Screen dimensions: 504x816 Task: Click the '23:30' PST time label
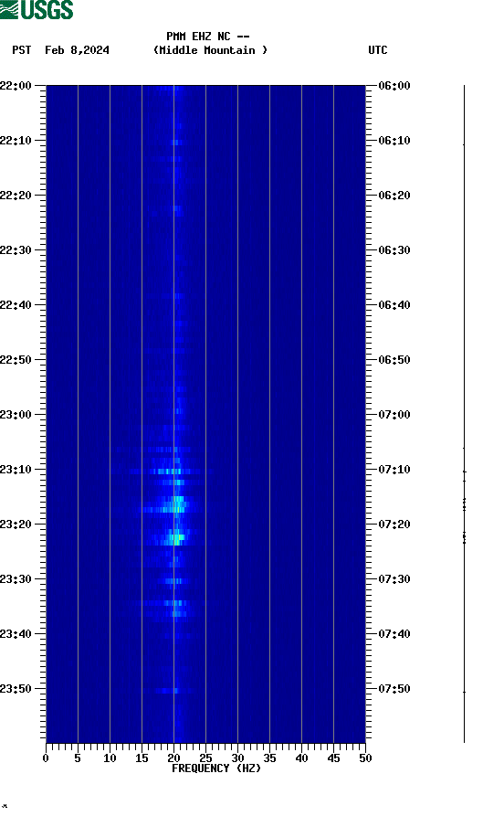tap(16, 579)
